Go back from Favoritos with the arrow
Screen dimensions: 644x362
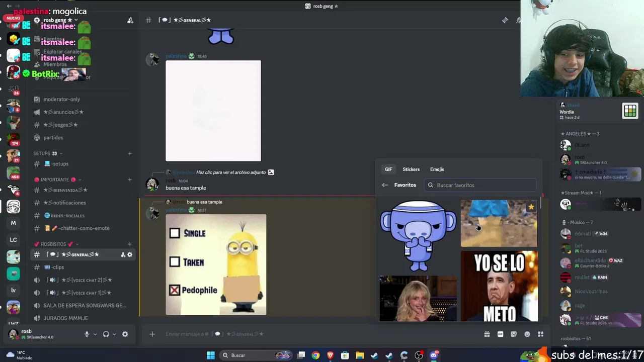point(385,185)
